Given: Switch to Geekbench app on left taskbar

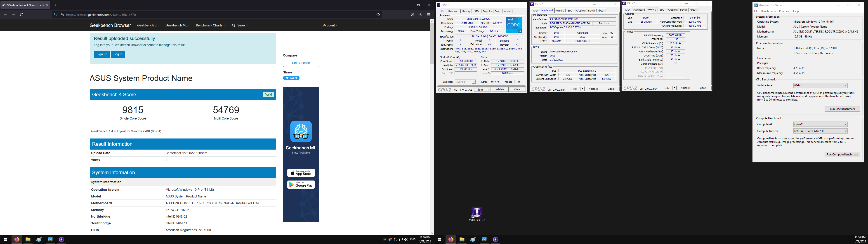Looking at the screenshot, I should point(50,240).
